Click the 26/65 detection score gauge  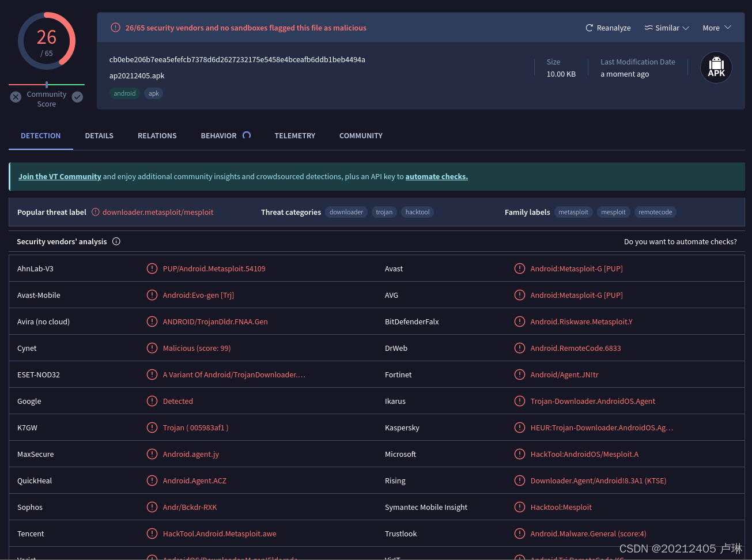point(47,41)
